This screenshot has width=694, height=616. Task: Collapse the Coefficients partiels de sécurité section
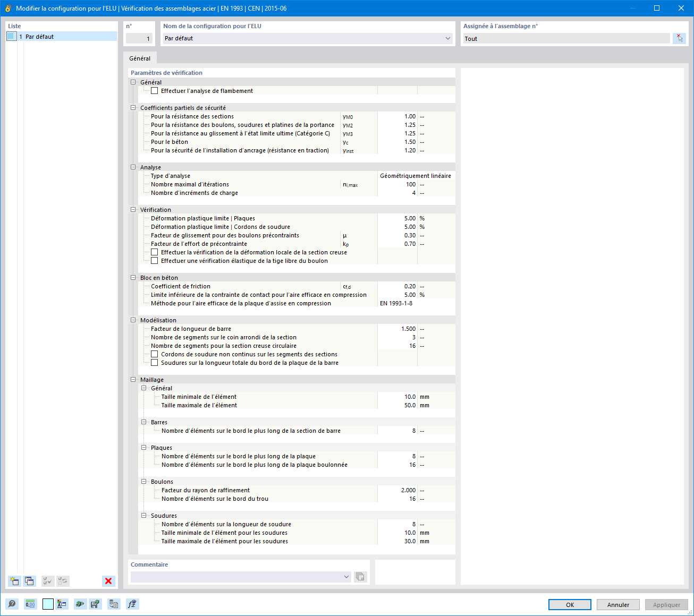coord(133,108)
